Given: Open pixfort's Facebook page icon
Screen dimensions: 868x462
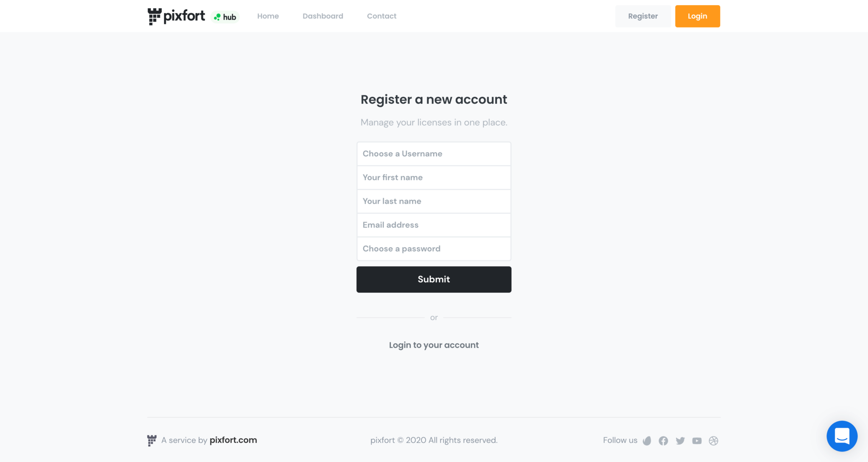Looking at the screenshot, I should (x=663, y=440).
